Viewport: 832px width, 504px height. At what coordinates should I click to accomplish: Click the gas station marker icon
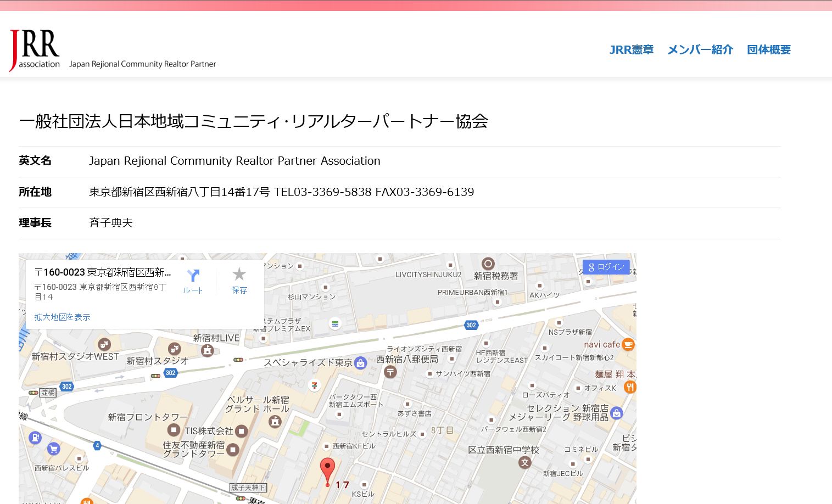point(35,438)
